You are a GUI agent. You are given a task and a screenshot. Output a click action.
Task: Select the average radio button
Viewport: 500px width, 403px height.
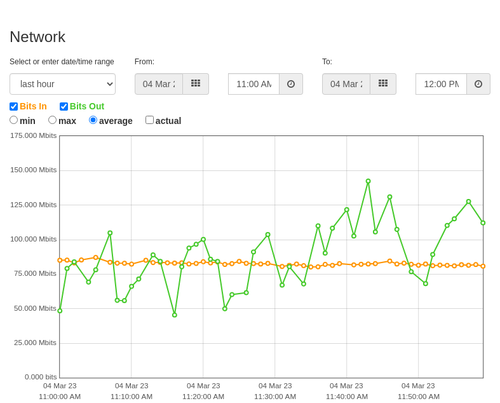click(x=93, y=120)
